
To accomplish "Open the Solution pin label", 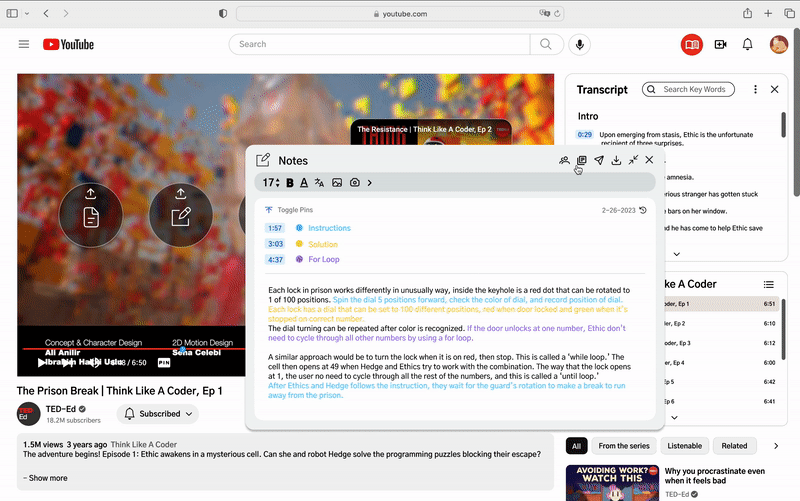I will click(x=323, y=244).
